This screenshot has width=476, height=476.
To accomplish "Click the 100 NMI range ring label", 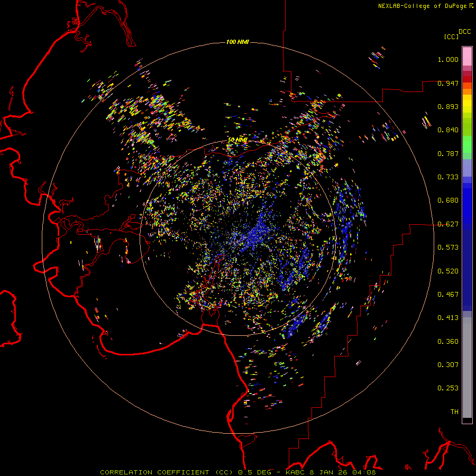I will pyautogui.click(x=237, y=42).
